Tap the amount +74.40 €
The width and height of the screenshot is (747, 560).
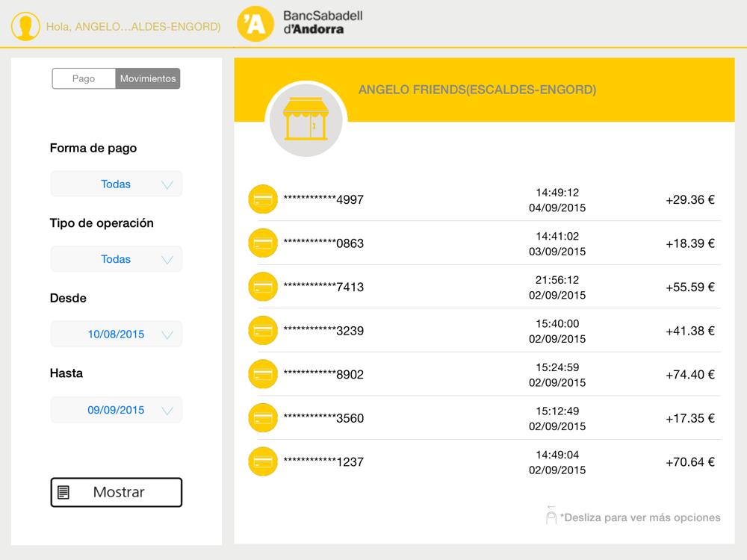pyautogui.click(x=690, y=375)
